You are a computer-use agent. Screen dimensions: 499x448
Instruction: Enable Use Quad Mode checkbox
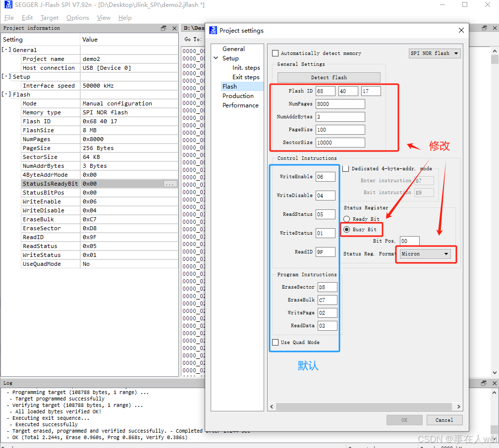coord(276,342)
